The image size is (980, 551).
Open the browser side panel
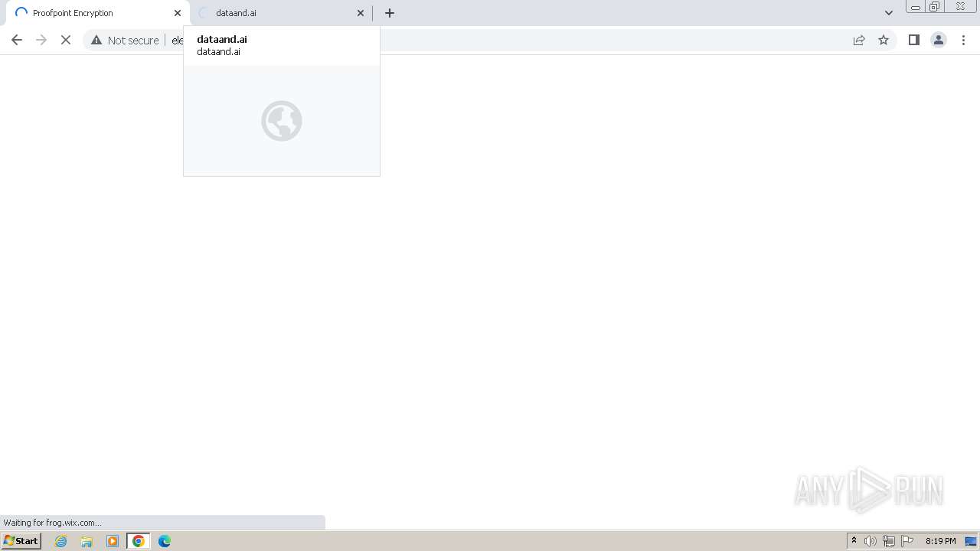pyautogui.click(x=913, y=40)
